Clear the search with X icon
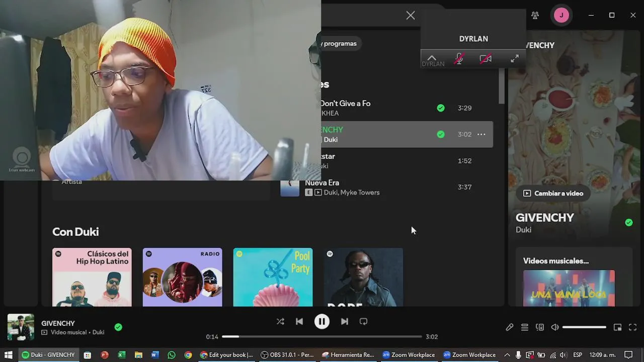The width and height of the screenshot is (644, 362). pos(411,16)
